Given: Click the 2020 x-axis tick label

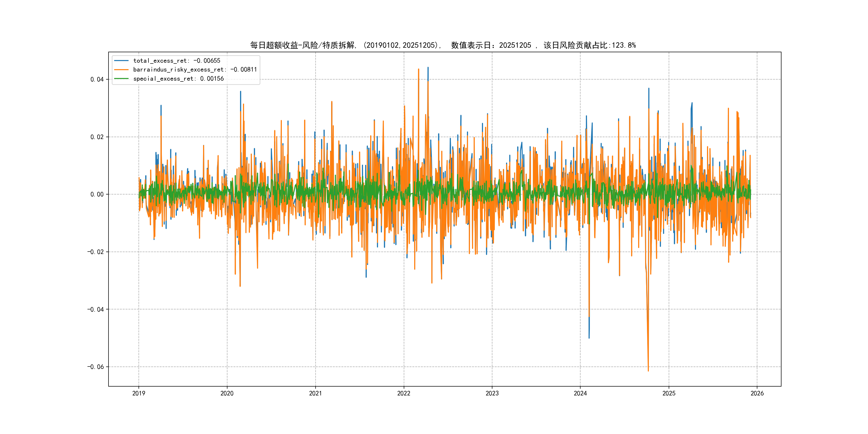Looking at the screenshot, I should pos(227,393).
